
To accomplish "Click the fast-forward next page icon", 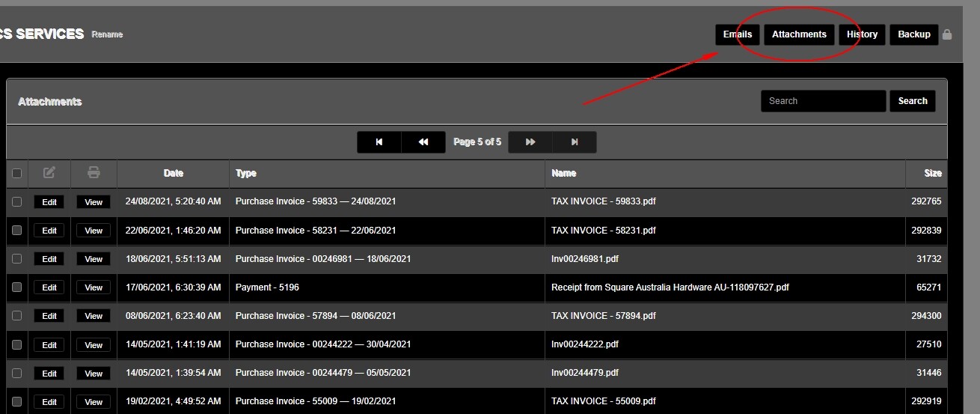I will tap(530, 142).
